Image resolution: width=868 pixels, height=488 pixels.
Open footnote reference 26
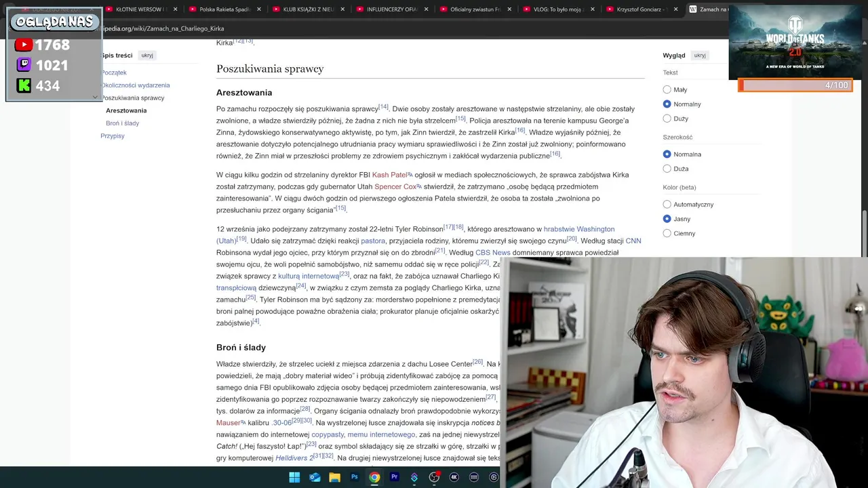(477, 362)
